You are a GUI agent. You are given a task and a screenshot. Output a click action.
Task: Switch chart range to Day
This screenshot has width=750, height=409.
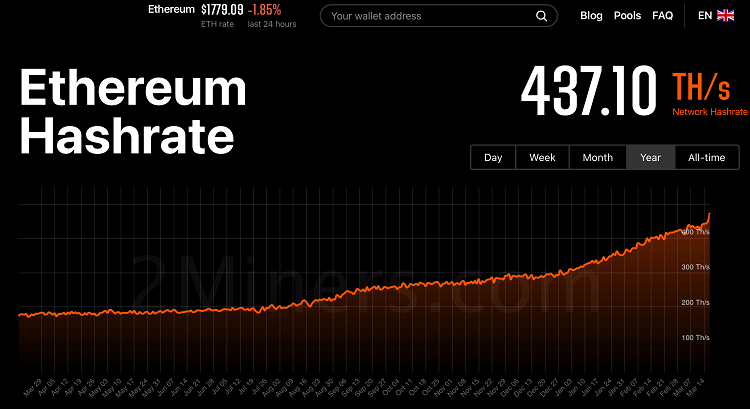tap(493, 157)
